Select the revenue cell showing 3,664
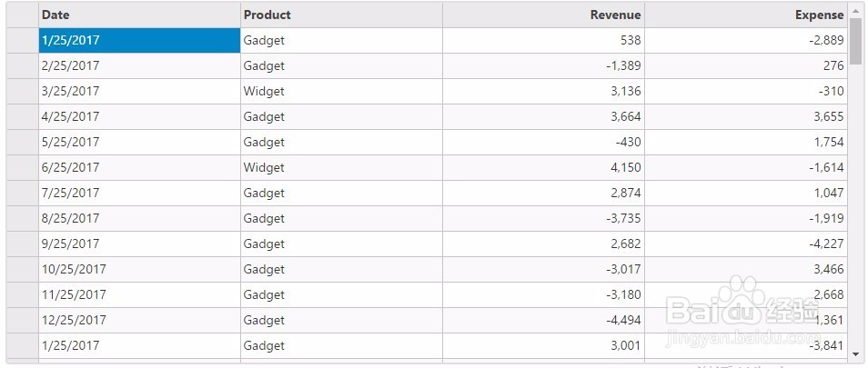 (x=543, y=116)
